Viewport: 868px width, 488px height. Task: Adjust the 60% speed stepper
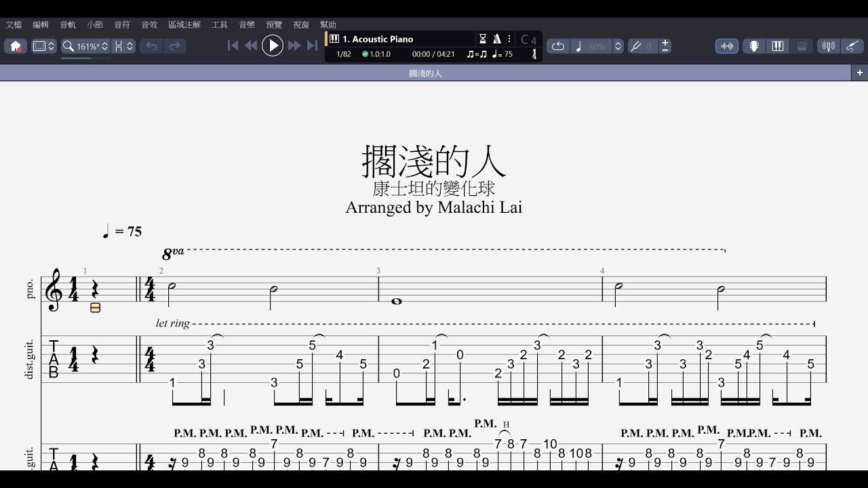click(618, 46)
